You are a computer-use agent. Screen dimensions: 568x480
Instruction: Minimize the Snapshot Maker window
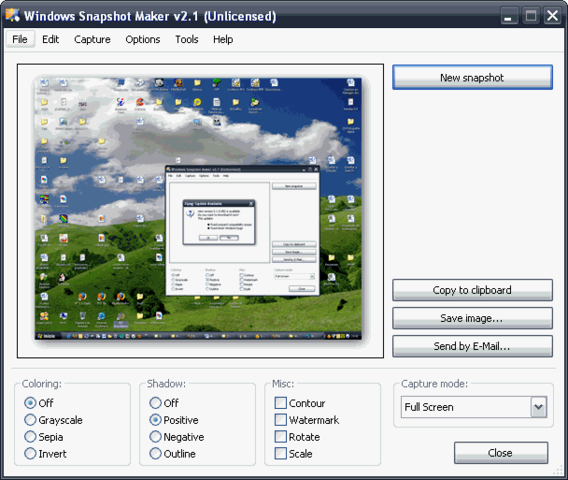pos(509,16)
